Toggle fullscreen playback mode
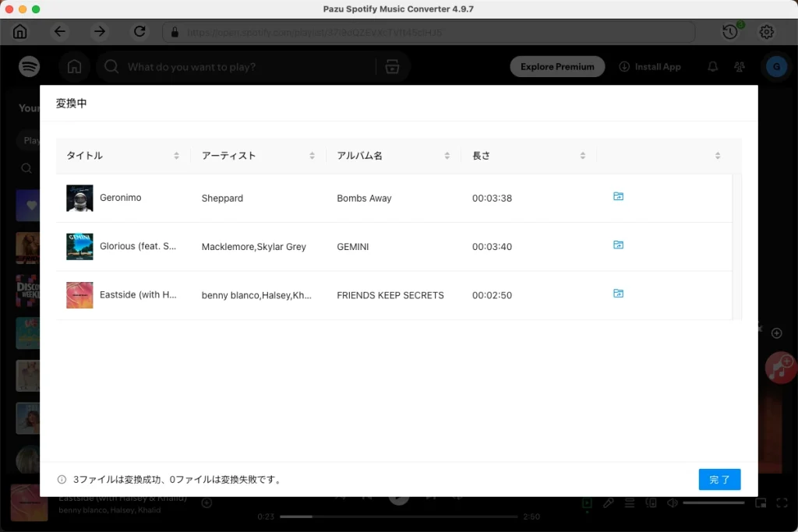Image resolution: width=798 pixels, height=532 pixels. (782, 504)
